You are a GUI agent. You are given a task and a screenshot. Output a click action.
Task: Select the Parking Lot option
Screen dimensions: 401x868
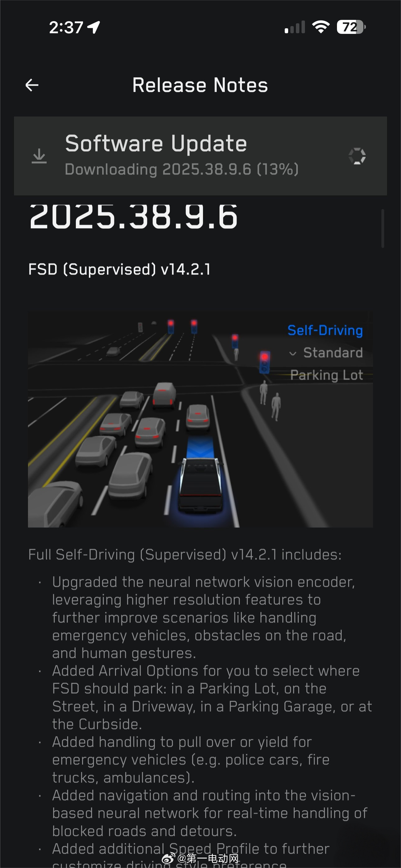pyautogui.click(x=326, y=375)
